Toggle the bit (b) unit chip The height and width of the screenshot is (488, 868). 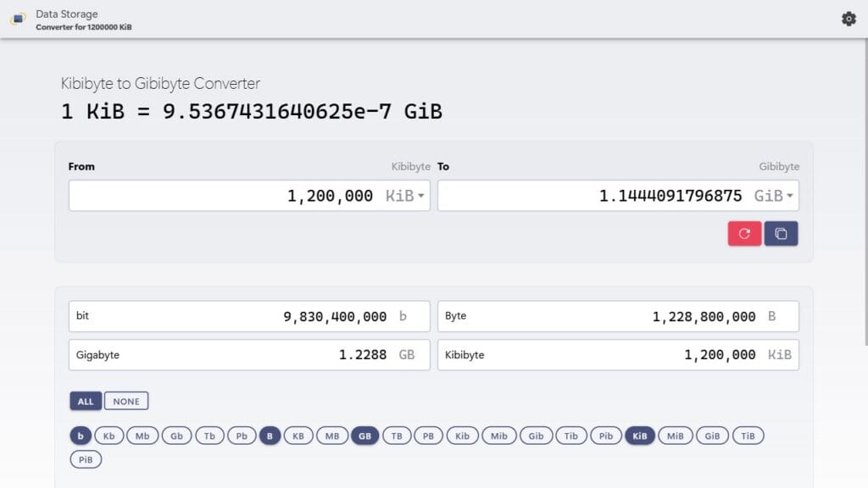81,436
